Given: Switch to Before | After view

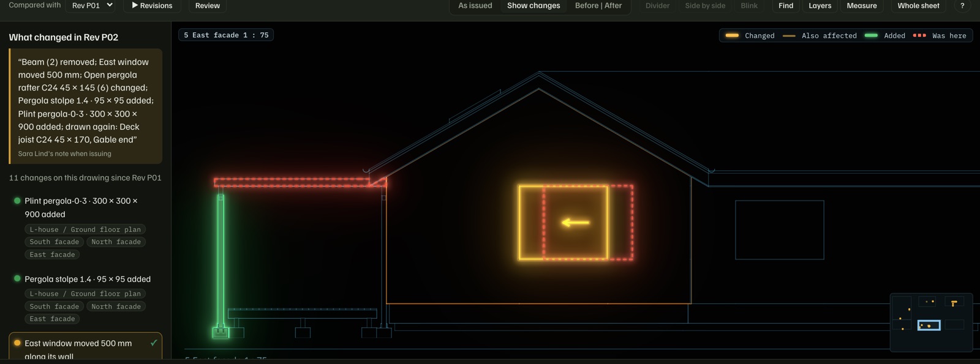Looking at the screenshot, I should click(598, 6).
